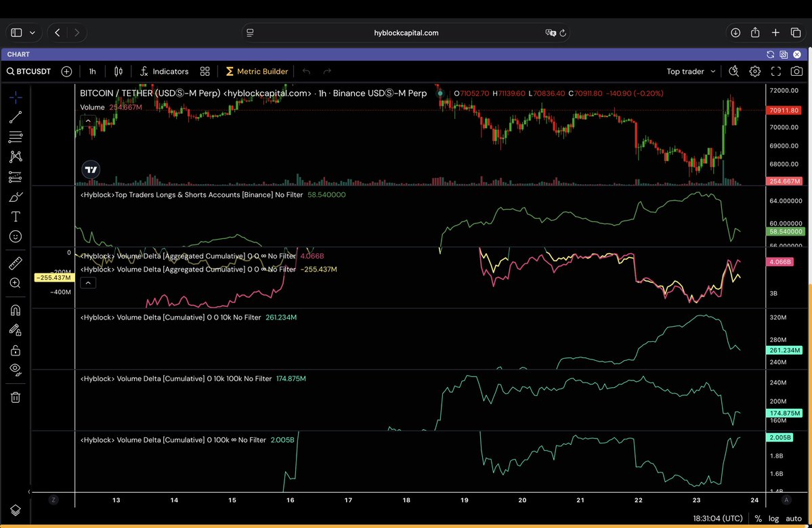Collapse the volume indicator legend
The image size is (812, 528).
[x=88, y=121]
